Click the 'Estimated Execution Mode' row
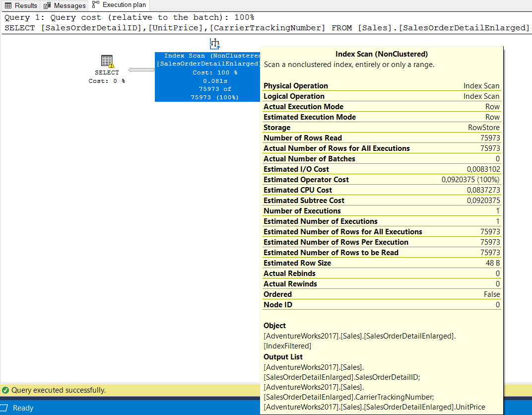Viewport: 532px width, 415px height. [x=382, y=117]
